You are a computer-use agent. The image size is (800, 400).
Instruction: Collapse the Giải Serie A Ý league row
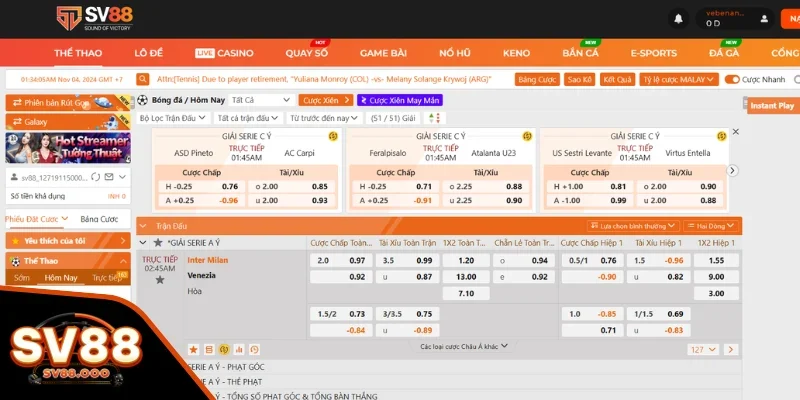pos(143,243)
